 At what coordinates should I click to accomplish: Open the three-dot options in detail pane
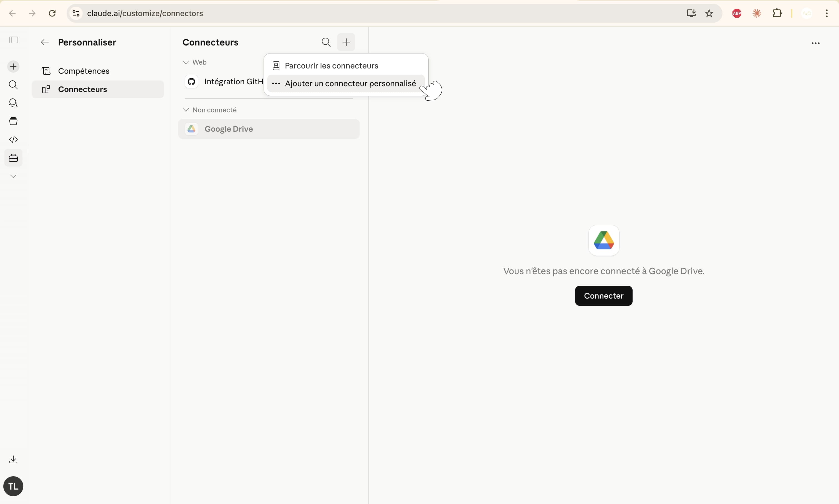point(815,43)
